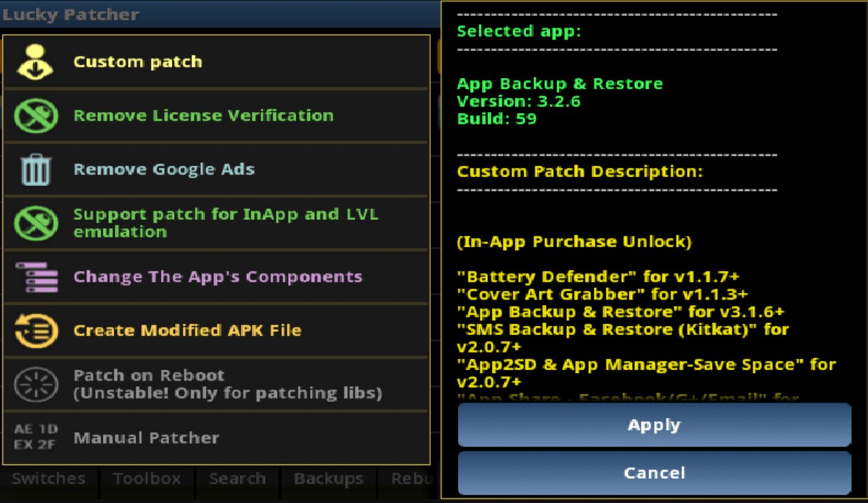Click the "Cover Art Grabber" for v1.1.3+ line
Image resolution: width=868 pixels, height=503 pixels.
pos(602,294)
